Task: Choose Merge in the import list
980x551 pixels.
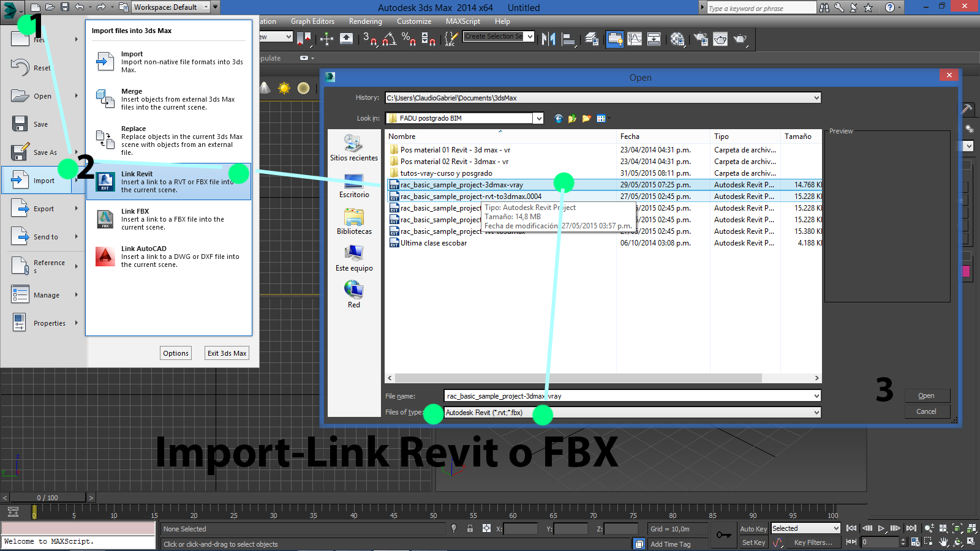Action: pos(168,99)
